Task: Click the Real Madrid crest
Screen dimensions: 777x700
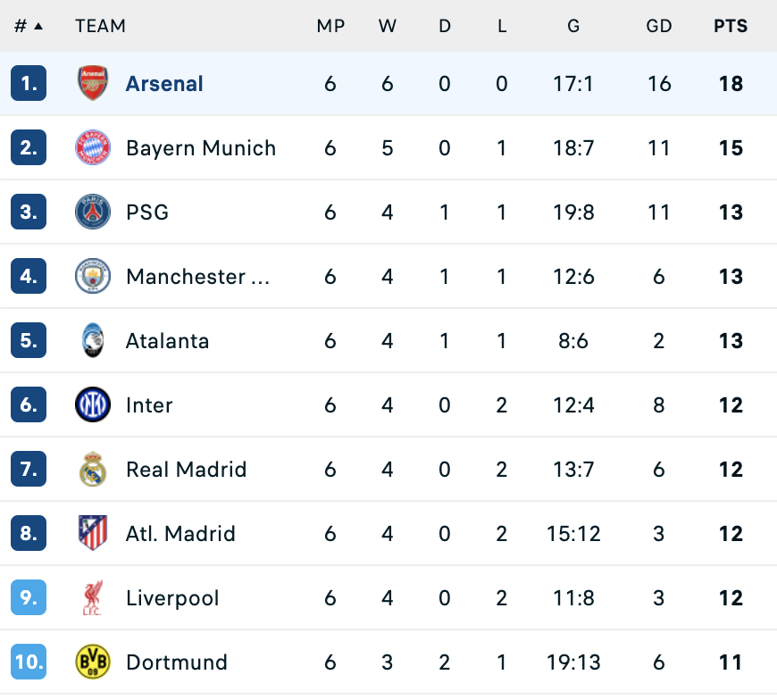Action: tap(93, 469)
